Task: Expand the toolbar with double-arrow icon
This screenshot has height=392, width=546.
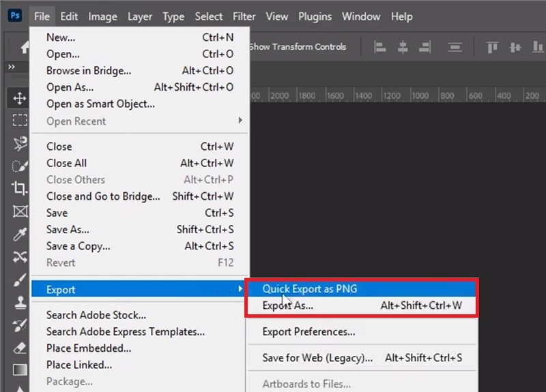Action: tap(12, 66)
